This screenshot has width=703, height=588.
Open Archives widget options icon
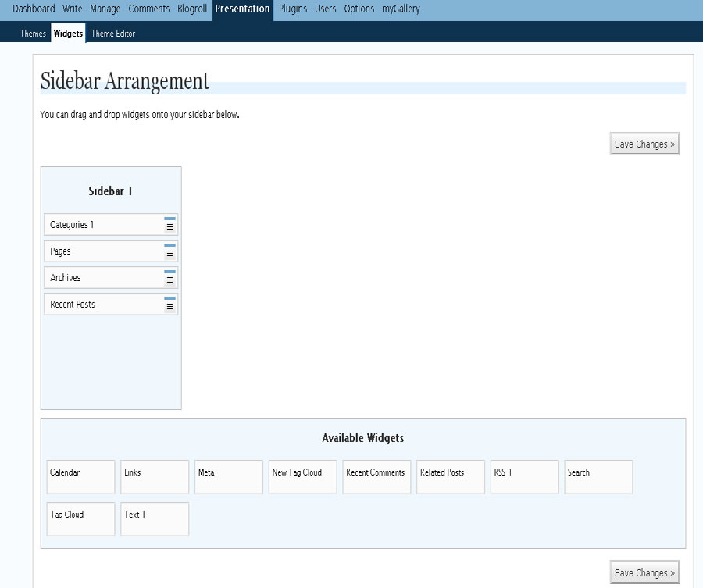(x=170, y=277)
